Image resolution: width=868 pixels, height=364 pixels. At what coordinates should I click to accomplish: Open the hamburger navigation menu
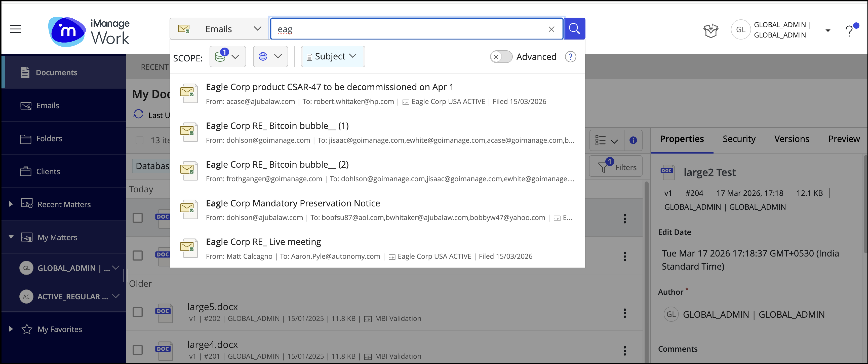(x=16, y=29)
